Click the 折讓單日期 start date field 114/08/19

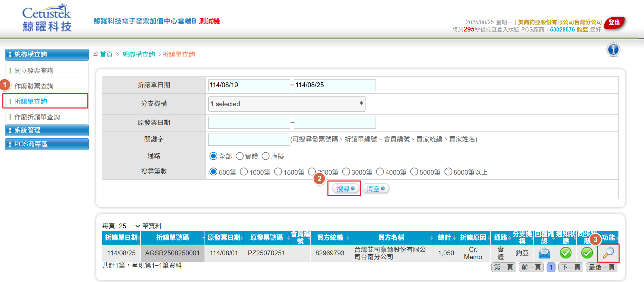[x=249, y=85]
